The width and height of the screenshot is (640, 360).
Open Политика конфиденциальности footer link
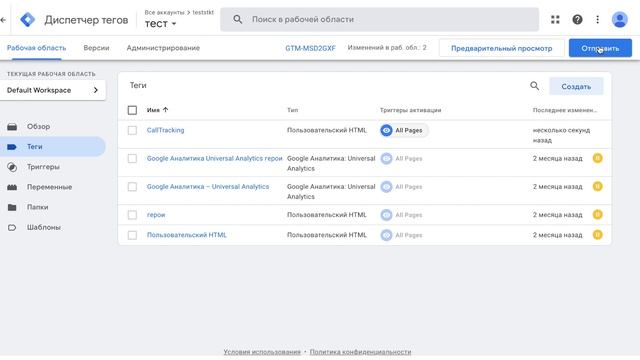[360, 352]
